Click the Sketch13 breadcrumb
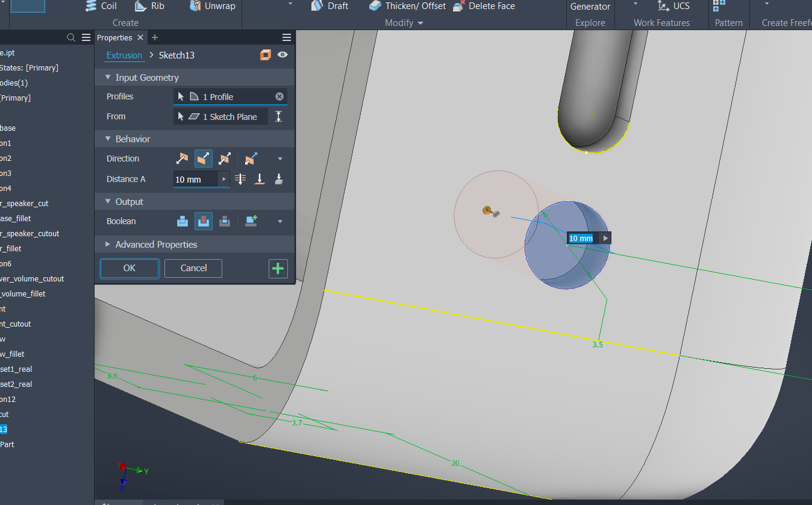The width and height of the screenshot is (812, 505). click(x=176, y=55)
